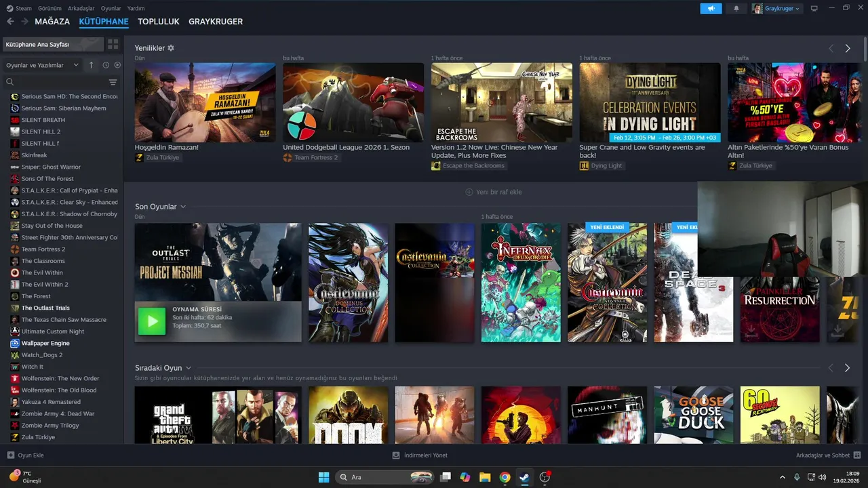The height and width of the screenshot is (488, 868).
Task: Click Kütüphane Ana Sayfası button
Action: 53,44
